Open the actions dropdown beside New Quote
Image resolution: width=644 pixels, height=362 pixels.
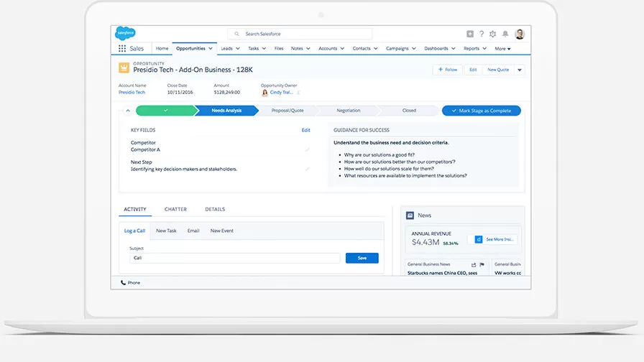520,70
